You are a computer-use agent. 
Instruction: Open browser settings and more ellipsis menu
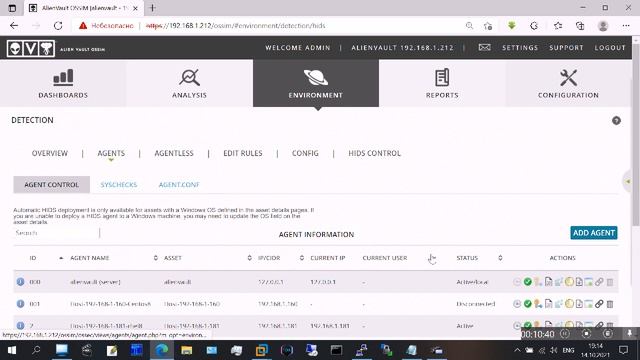click(x=626, y=26)
